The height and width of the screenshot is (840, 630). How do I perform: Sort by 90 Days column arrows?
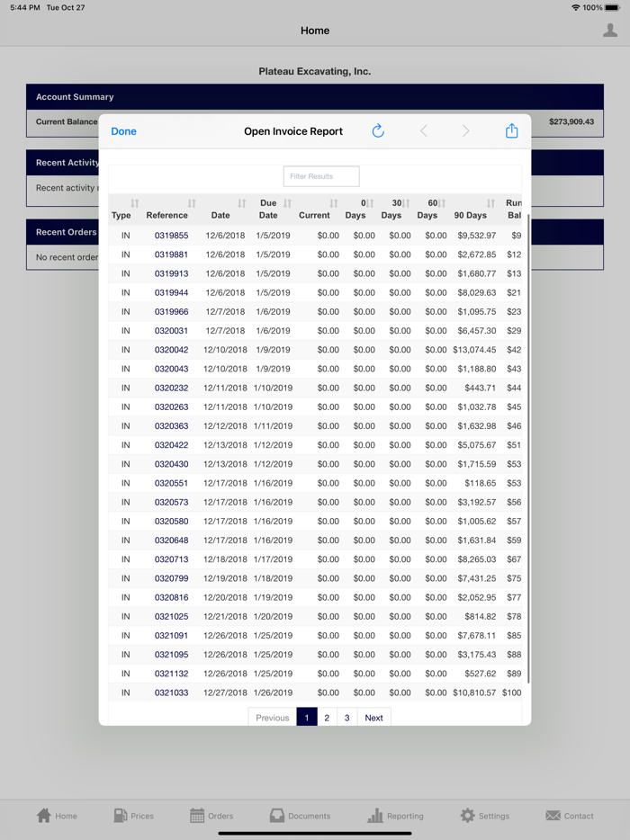click(490, 203)
